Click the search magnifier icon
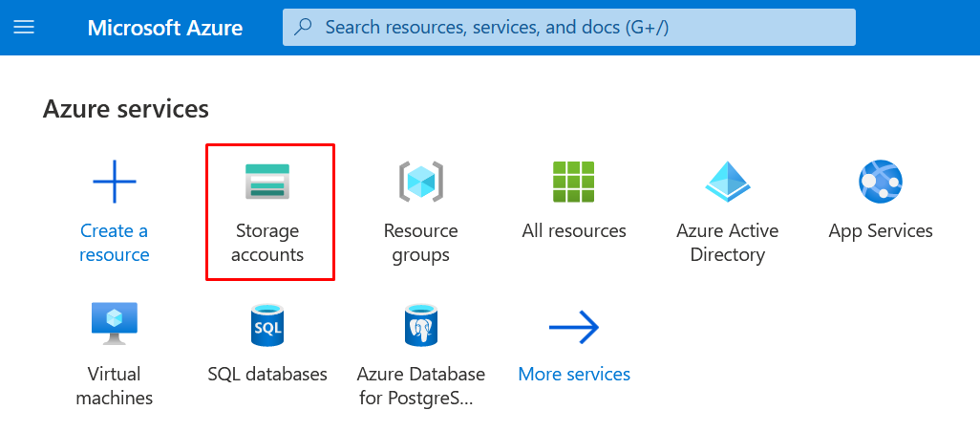This screenshot has height=432, width=980. point(304,28)
